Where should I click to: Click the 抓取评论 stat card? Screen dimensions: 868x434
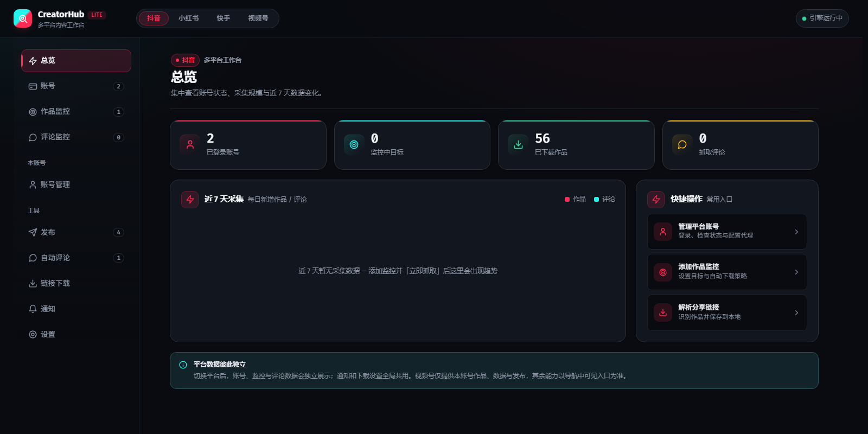tap(741, 145)
